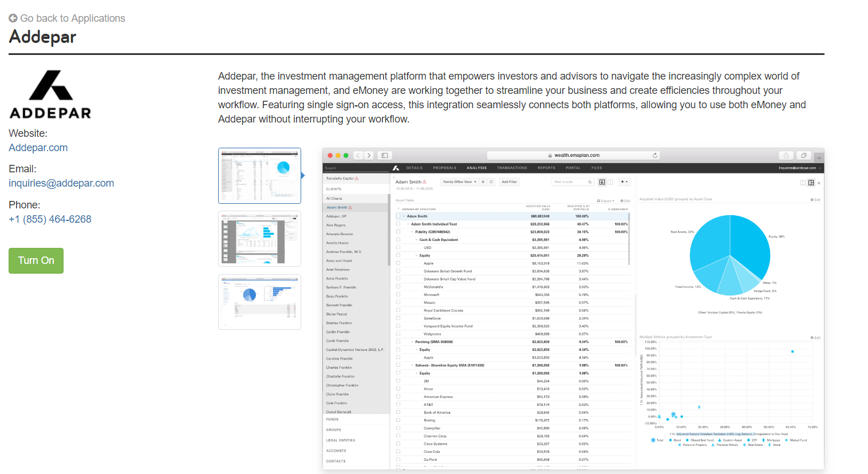
Task: Click the green Turn On button
Action: [x=36, y=260]
